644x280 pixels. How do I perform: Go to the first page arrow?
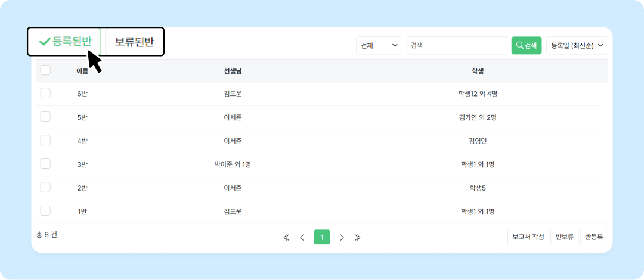coord(286,237)
